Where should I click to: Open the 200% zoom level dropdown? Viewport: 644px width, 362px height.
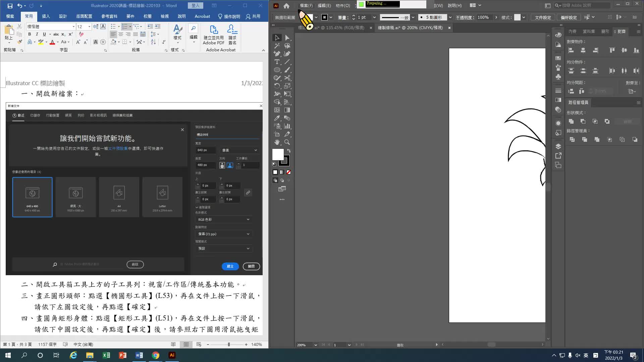point(315,345)
